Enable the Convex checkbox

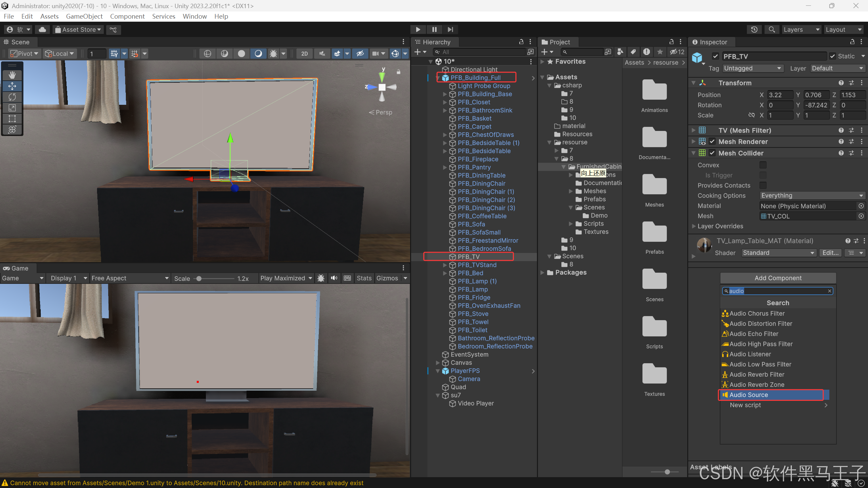coord(763,165)
